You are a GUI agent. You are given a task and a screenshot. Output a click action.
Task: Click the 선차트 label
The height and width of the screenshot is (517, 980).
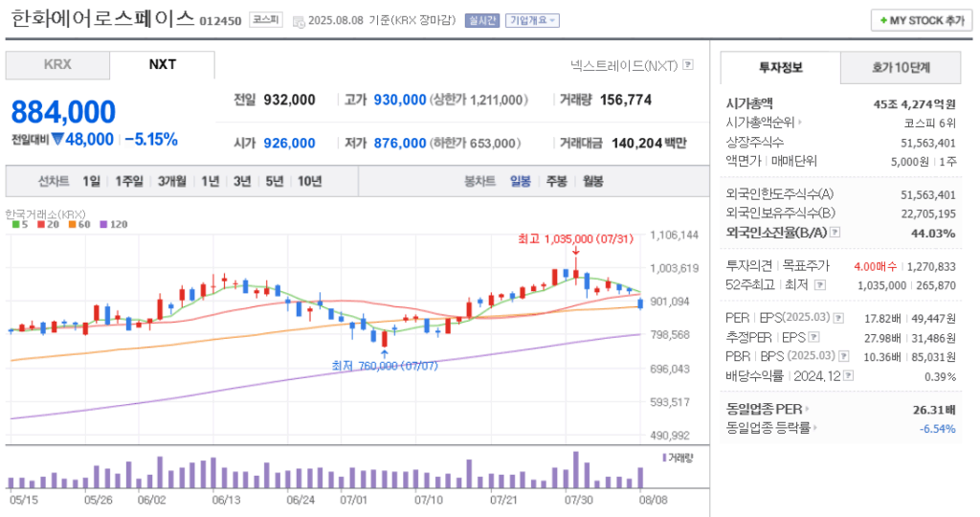pos(54,181)
